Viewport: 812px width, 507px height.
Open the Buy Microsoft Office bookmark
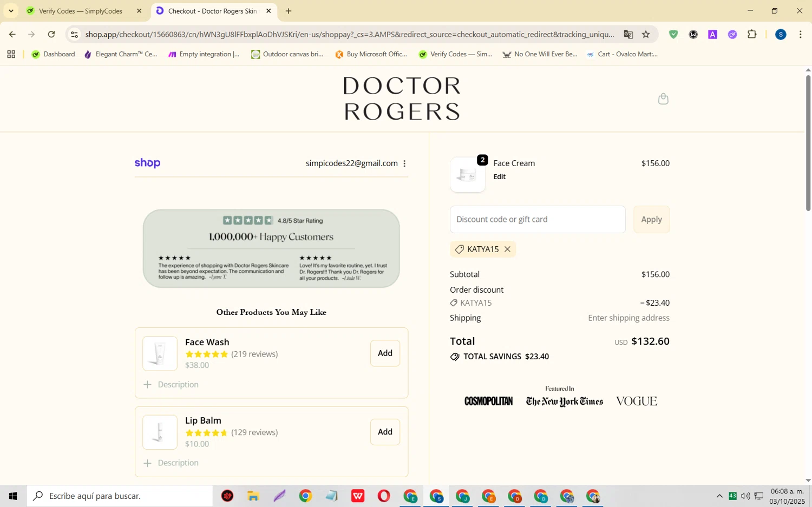[371, 54]
